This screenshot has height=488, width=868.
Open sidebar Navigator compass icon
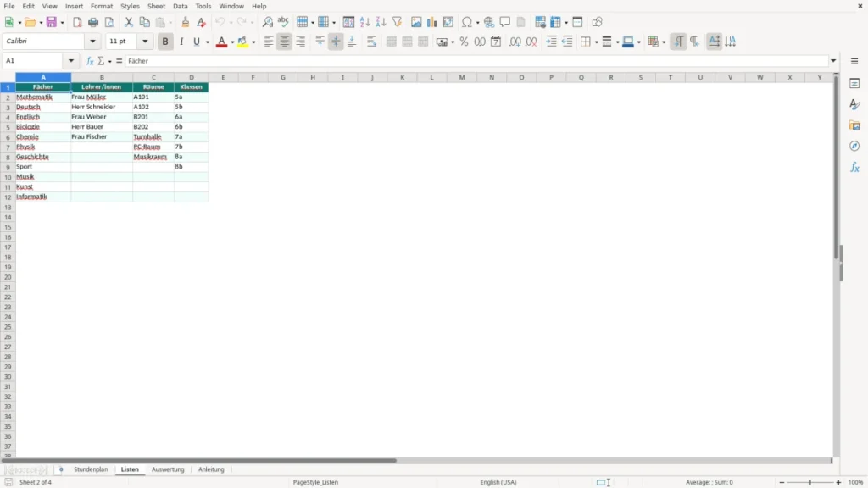pyautogui.click(x=854, y=146)
